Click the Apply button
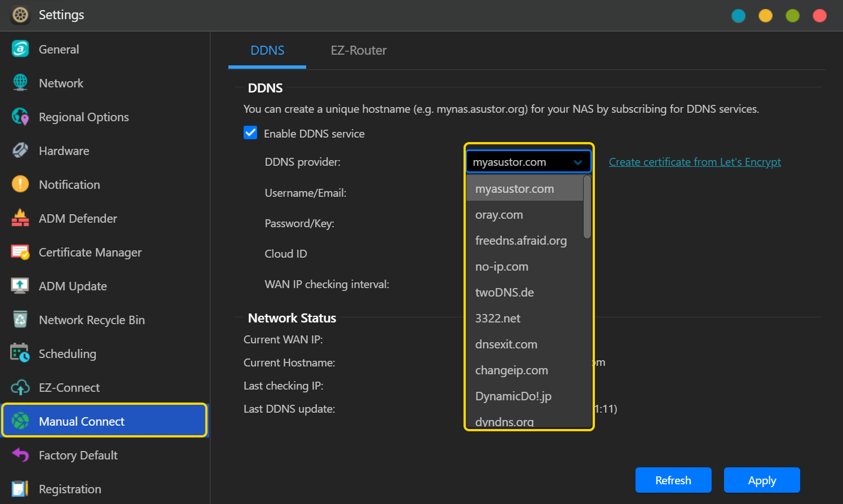 (x=761, y=480)
